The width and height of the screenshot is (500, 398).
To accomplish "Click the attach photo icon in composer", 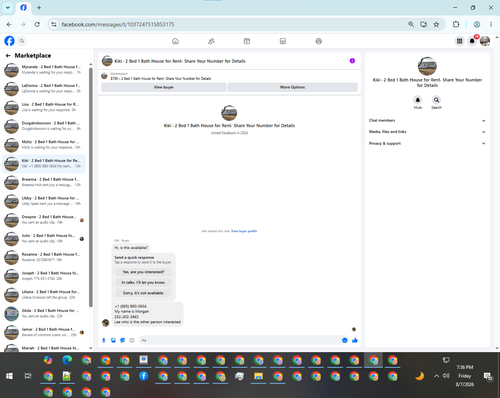I will pos(113,340).
